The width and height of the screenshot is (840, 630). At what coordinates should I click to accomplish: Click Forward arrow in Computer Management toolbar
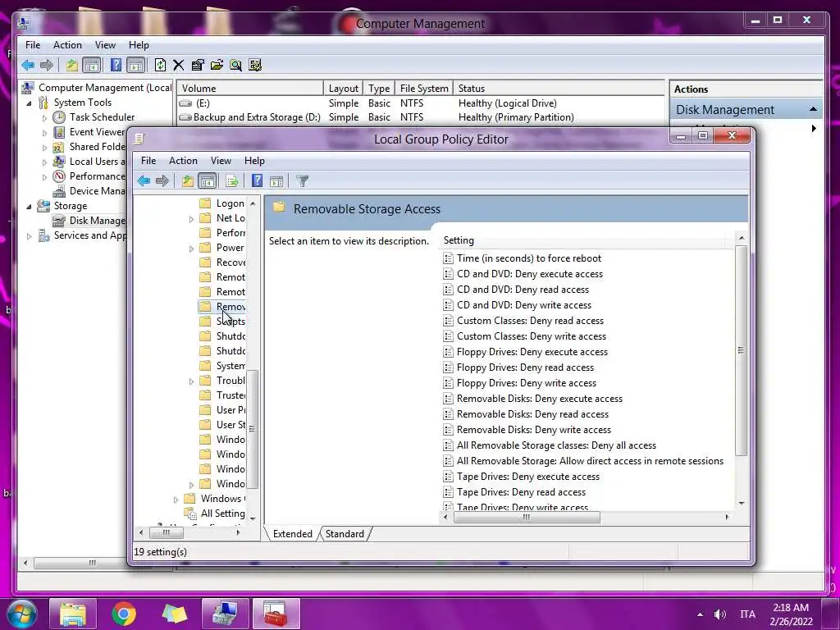tap(47, 66)
